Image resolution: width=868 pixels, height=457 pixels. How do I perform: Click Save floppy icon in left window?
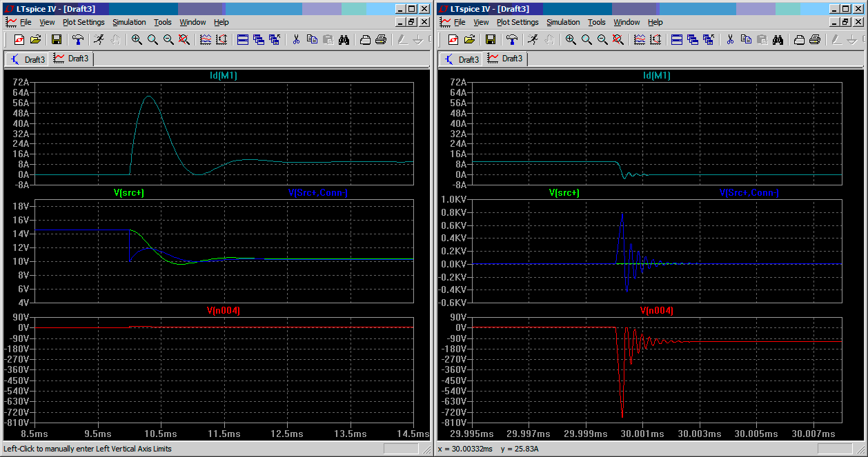click(57, 39)
